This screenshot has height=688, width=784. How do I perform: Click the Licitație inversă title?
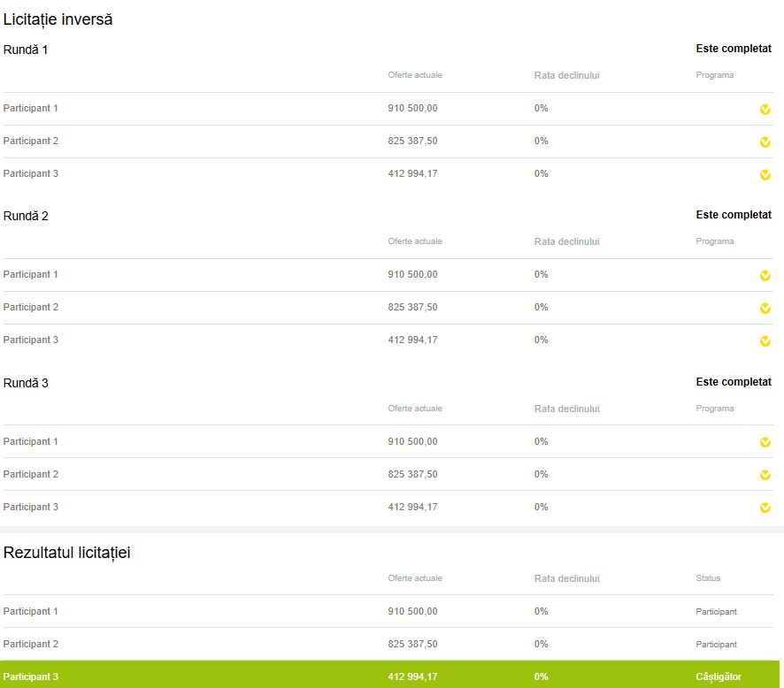[x=58, y=19]
